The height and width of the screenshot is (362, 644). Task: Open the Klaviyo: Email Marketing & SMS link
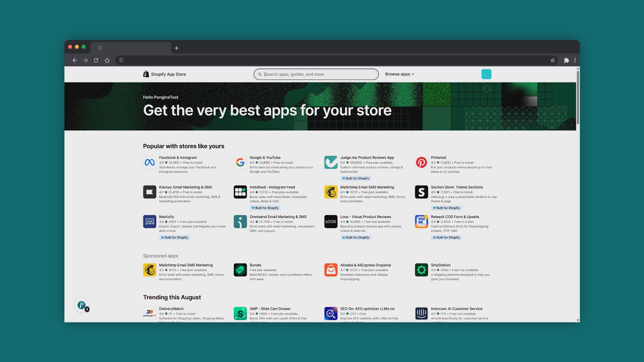185,187
